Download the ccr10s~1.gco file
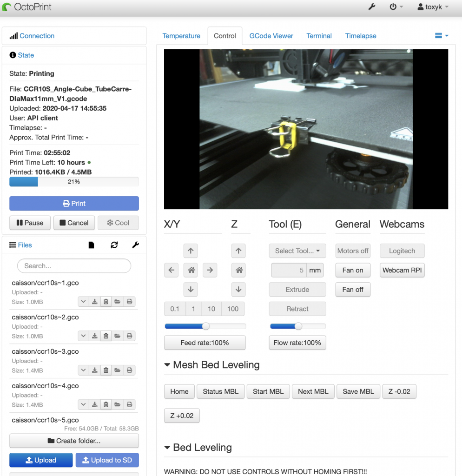Viewport: 462px width, 476px height. 94,301
